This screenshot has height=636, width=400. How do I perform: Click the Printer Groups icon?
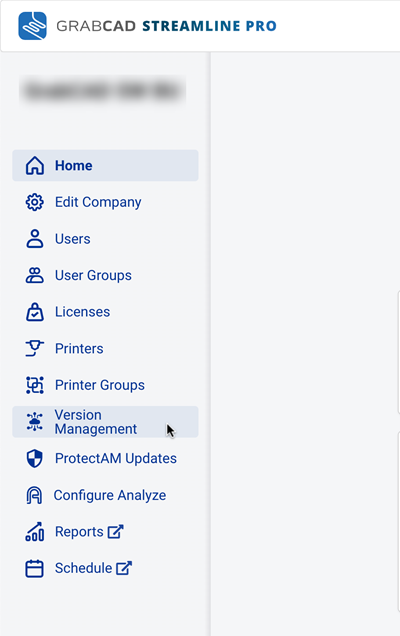click(x=34, y=385)
